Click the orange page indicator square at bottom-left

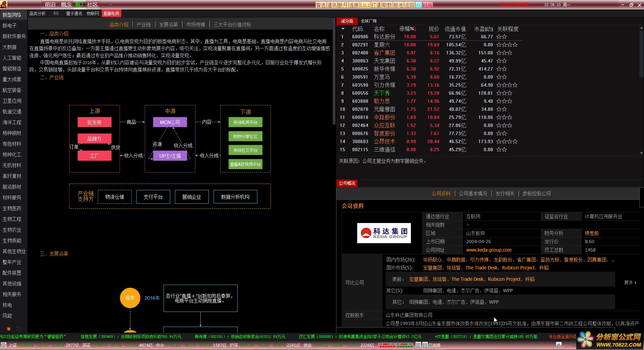click(x=9, y=329)
